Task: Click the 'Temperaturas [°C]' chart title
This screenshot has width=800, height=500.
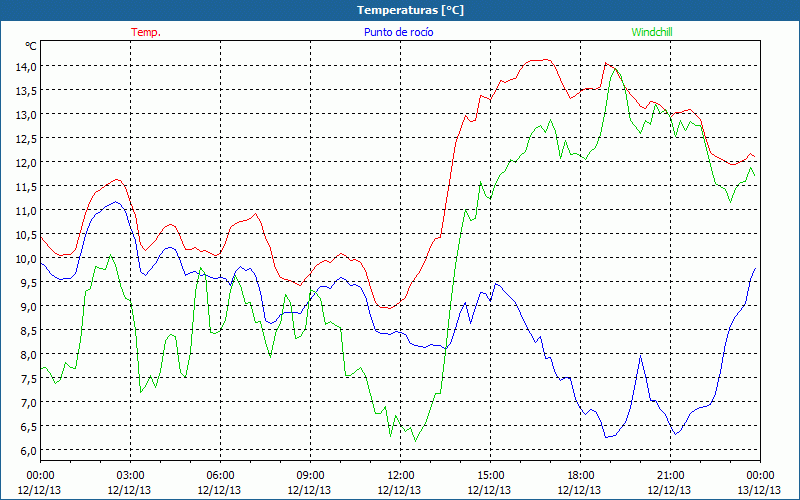Action: [x=410, y=10]
